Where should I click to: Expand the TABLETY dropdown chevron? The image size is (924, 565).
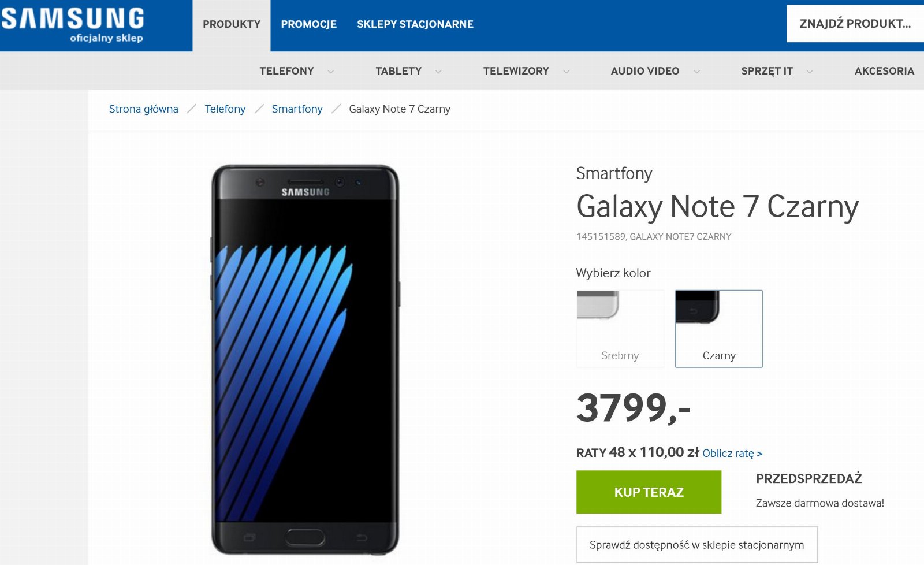click(x=438, y=72)
